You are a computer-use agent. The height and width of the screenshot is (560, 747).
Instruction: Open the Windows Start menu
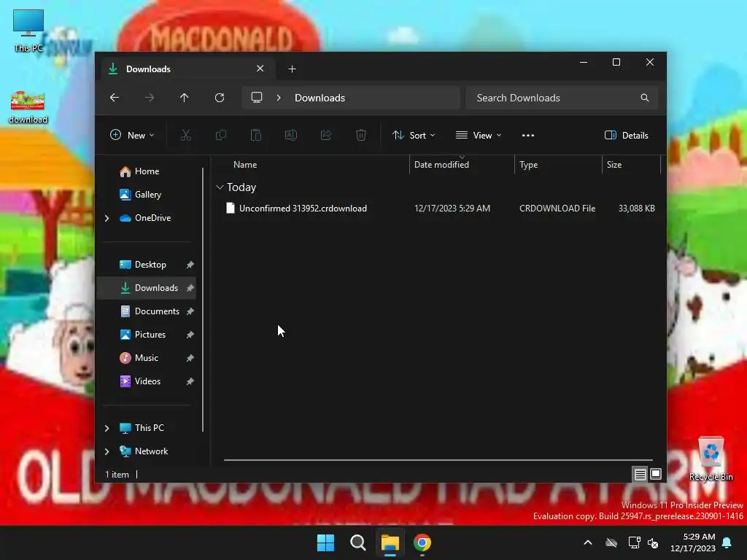tap(326, 542)
